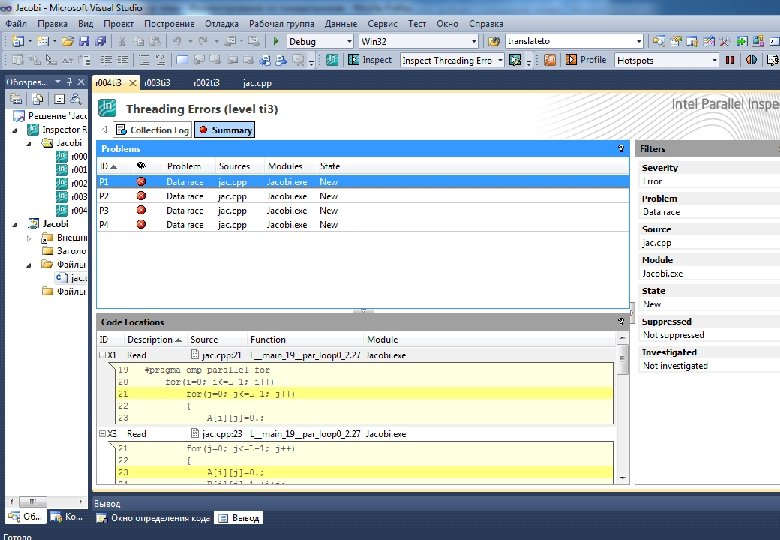Click the red pause icon after Hotspots
780x540 pixels.
[730, 60]
